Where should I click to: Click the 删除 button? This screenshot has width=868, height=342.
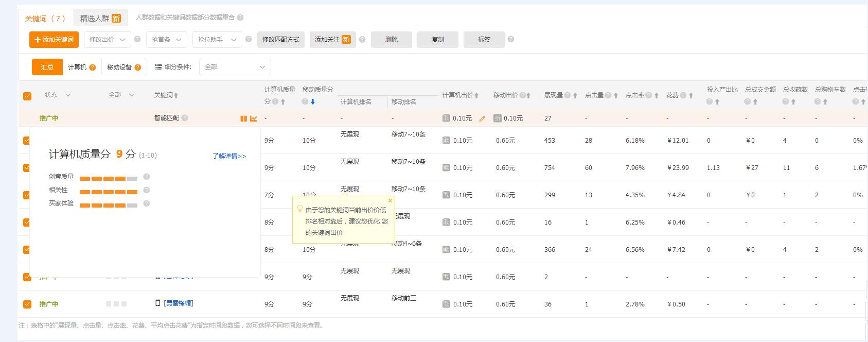click(x=392, y=40)
